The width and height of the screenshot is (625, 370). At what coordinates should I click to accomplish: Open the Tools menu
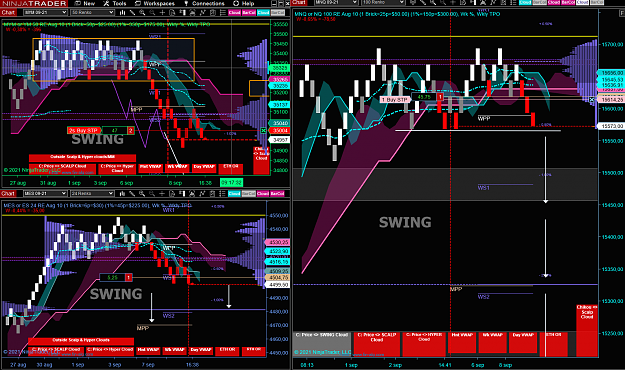tap(115, 4)
